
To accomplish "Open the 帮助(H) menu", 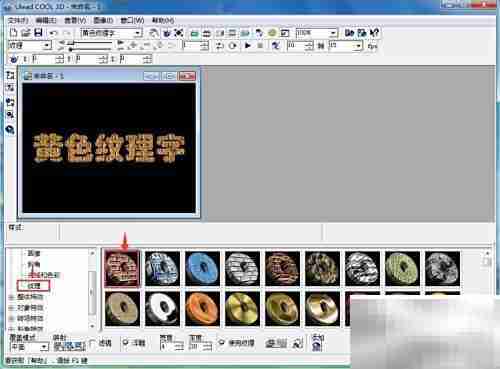I will [x=163, y=20].
